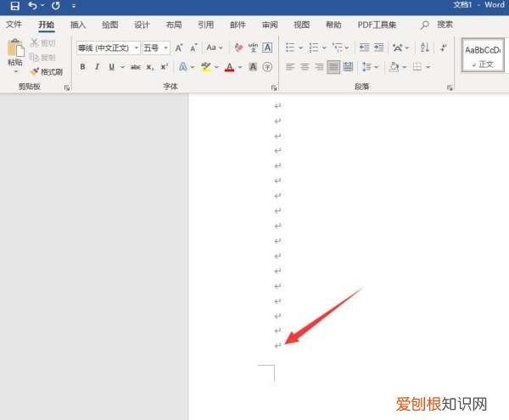Open the 文件 tab
Screen dimensions: 509x420
click(x=14, y=25)
